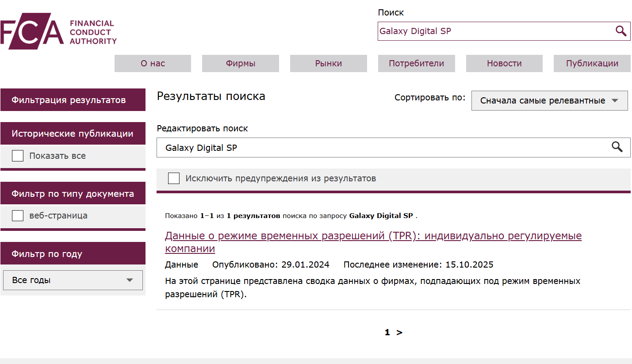This screenshot has height=364, width=632.
Task: Click the 'Фильтр по типу документа' header
Action: click(73, 193)
